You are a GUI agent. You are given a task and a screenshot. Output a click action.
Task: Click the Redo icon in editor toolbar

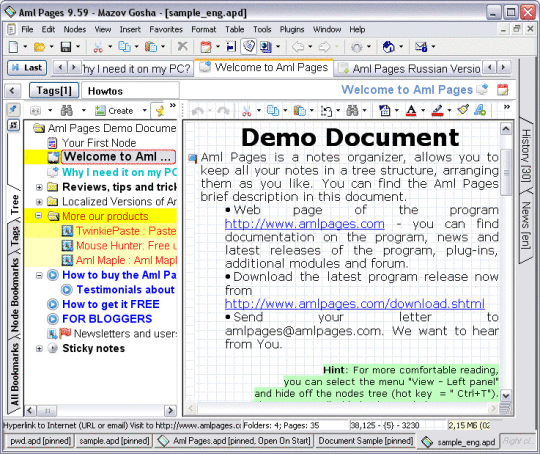pos(224,111)
